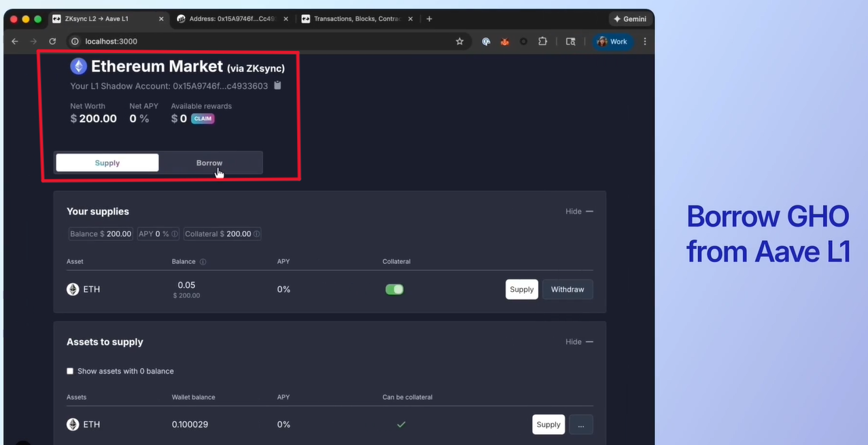The height and width of the screenshot is (445, 868).
Task: Check Show assets with 0 balance
Action: (x=70, y=372)
